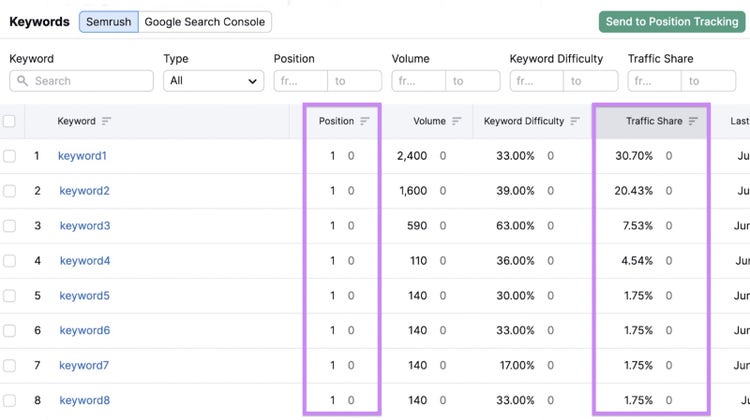This screenshot has width=750, height=420.
Task: Open the keyword7 link
Action: point(84,365)
